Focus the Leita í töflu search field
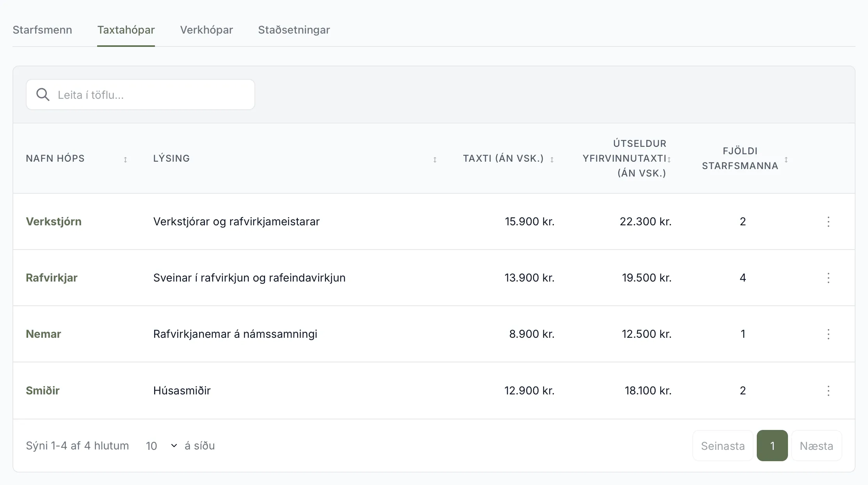Image resolution: width=868 pixels, height=485 pixels. pos(141,95)
